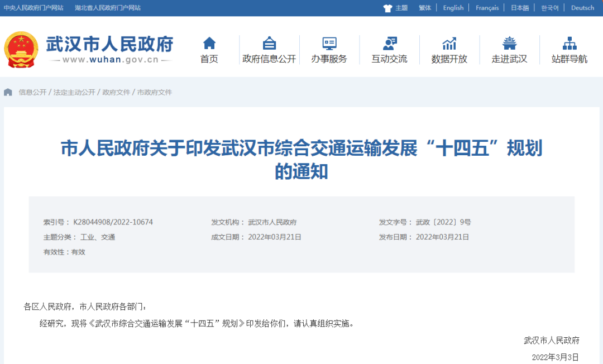Click the 办事服务 monitor icon
Screen dimensions: 603x364
[x=329, y=44]
